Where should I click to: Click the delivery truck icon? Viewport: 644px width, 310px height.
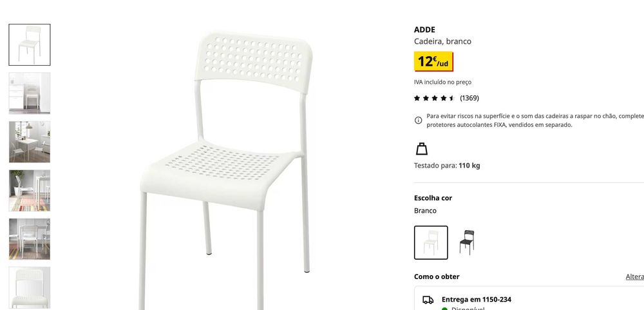pos(428,300)
